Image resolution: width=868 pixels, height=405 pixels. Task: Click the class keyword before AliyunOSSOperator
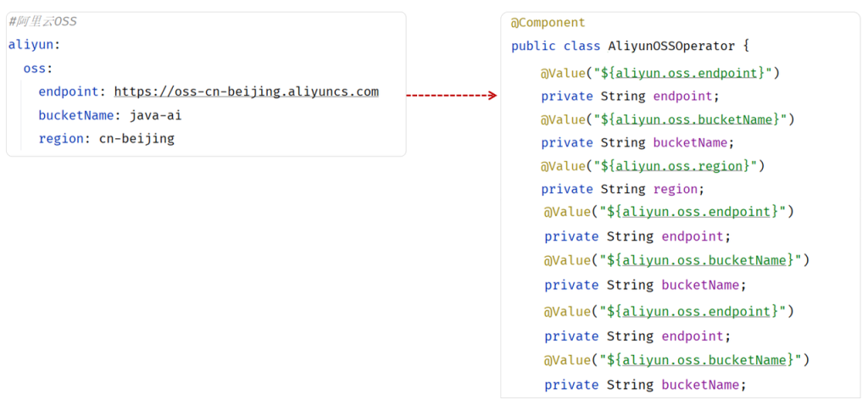click(x=581, y=46)
